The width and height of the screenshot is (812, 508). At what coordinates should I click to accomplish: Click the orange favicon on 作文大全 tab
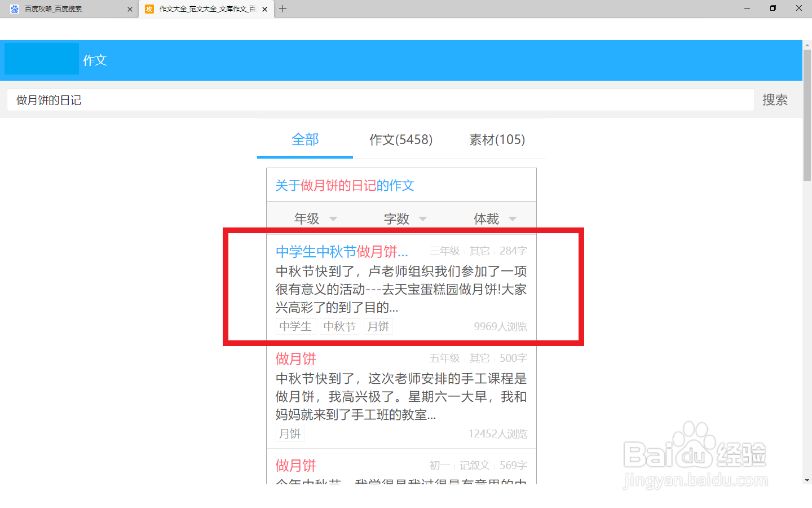coord(149,9)
